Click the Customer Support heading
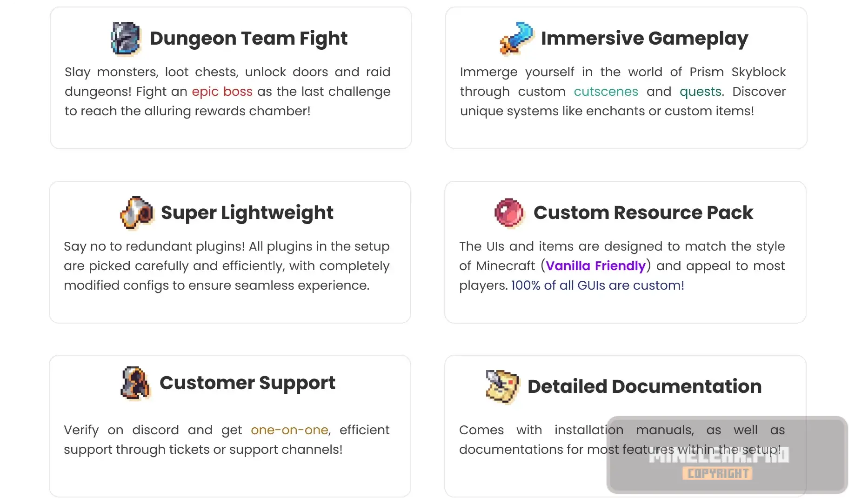 click(247, 383)
